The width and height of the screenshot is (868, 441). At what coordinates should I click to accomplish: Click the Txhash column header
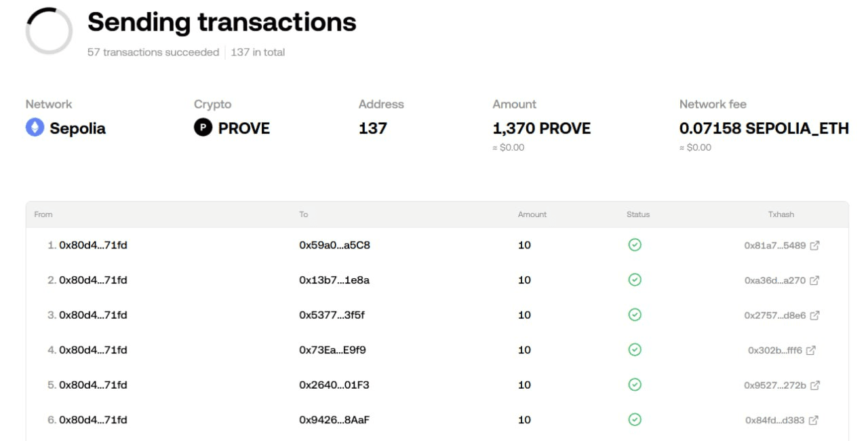tap(781, 214)
